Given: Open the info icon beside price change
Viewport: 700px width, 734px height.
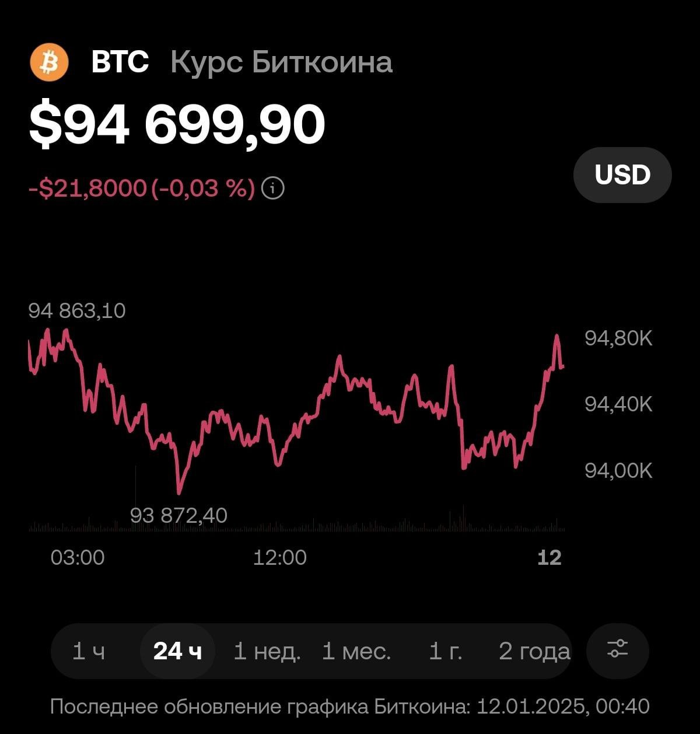Looking at the screenshot, I should pyautogui.click(x=273, y=188).
